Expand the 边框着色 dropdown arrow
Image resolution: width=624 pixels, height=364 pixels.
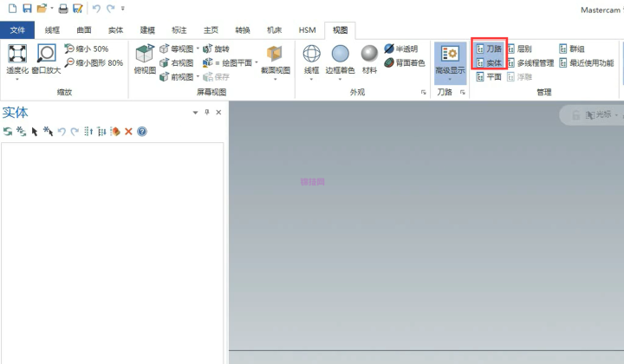(x=340, y=79)
